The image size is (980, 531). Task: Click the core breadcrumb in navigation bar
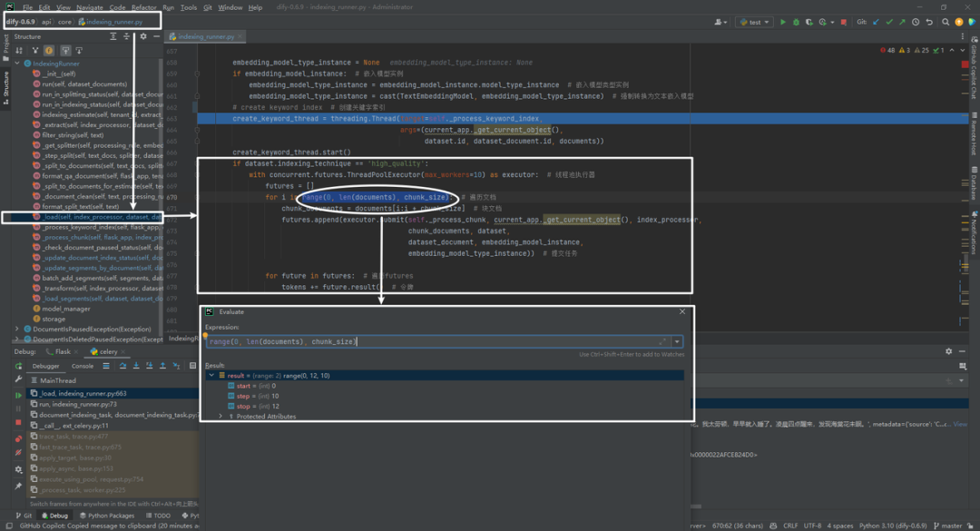[x=65, y=22]
